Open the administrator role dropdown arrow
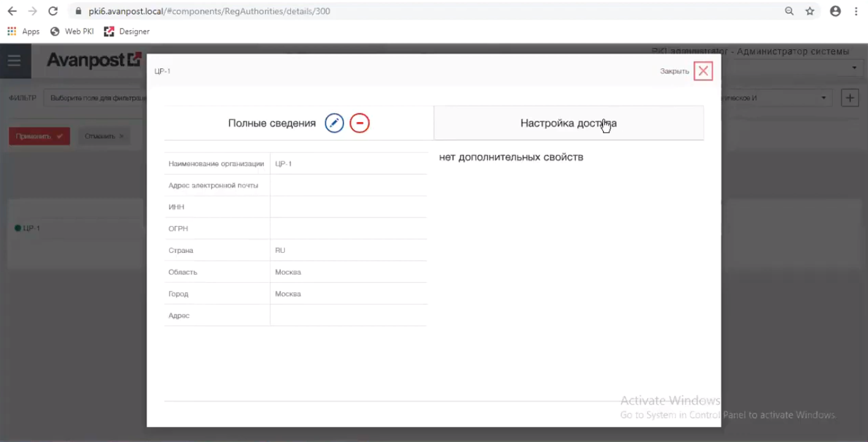 [853, 68]
